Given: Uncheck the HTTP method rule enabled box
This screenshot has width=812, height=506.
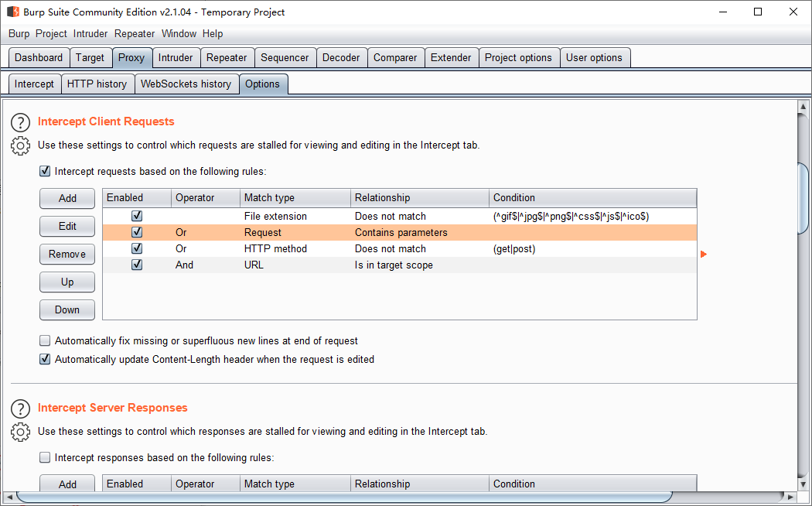Looking at the screenshot, I should tap(137, 248).
